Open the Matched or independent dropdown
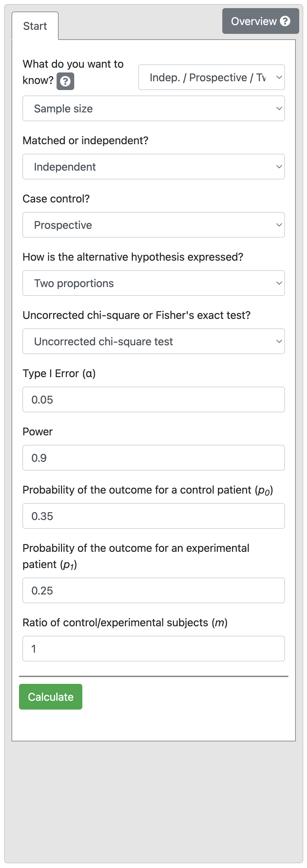The height and width of the screenshot is (868, 307). pyautogui.click(x=153, y=167)
